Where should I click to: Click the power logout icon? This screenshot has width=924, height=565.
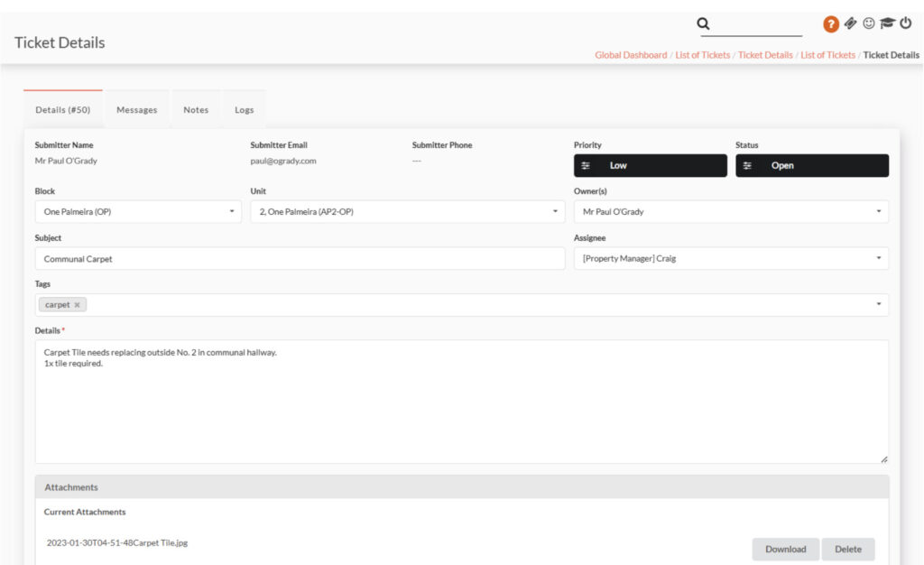pos(906,23)
